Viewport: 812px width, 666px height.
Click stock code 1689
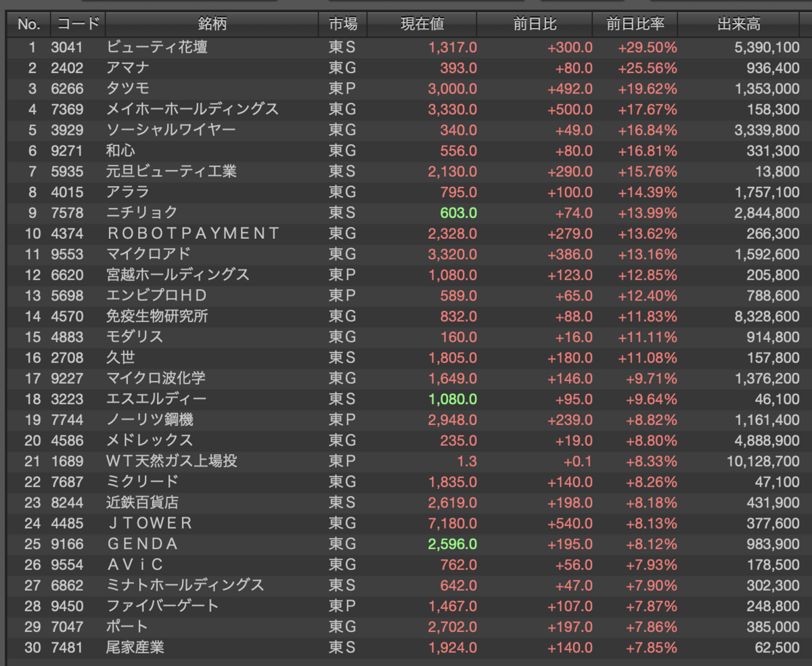click(66, 461)
